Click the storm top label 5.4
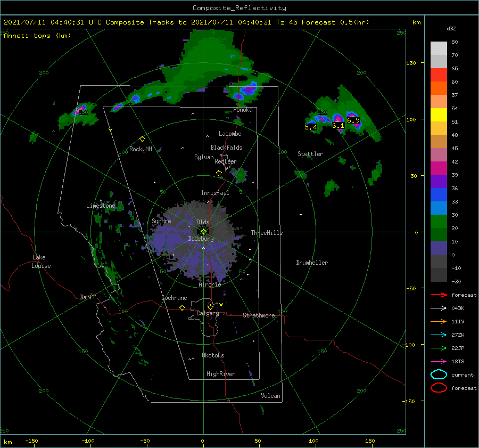479x448 pixels. 311,127
